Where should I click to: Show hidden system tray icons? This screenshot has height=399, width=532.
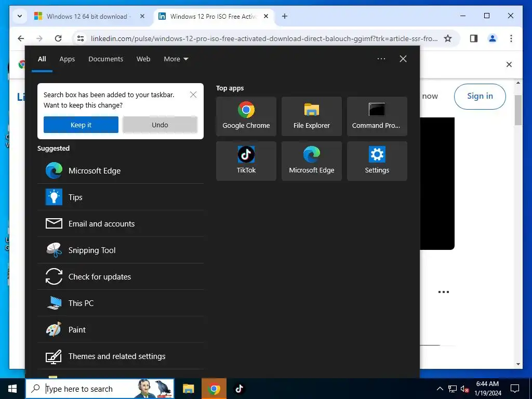[440, 389]
